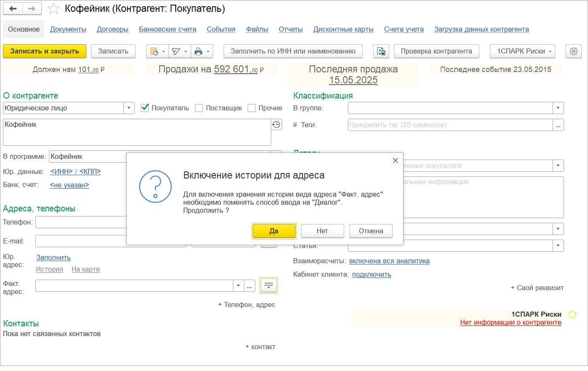Viewport: 588px width, 371px height.
Task: Click the print icon
Action: [198, 51]
